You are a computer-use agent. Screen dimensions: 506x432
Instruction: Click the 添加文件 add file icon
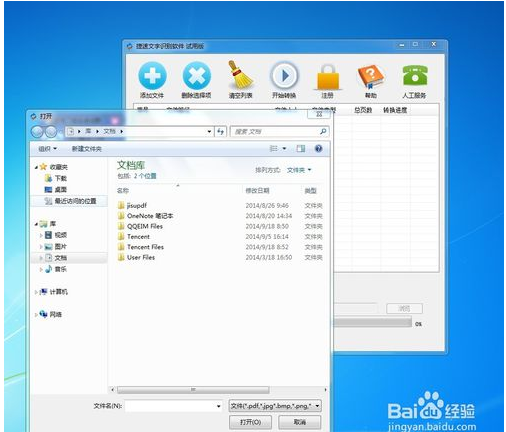(x=152, y=76)
